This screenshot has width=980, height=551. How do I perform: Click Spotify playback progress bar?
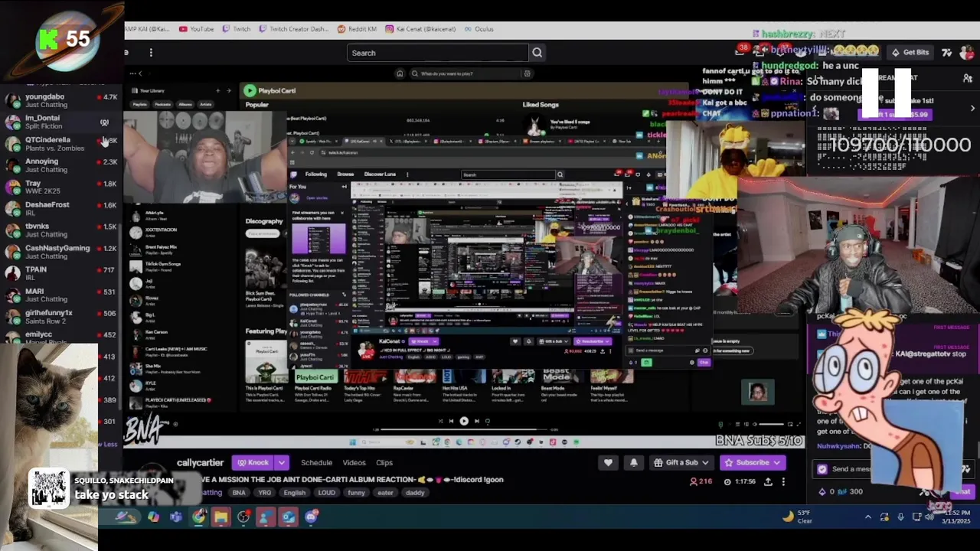(465, 429)
